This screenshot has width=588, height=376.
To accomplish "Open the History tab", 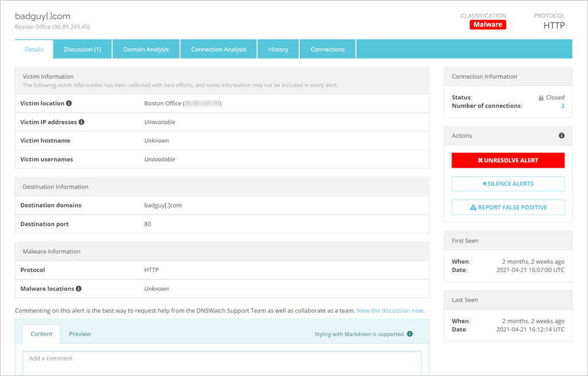I will tap(278, 49).
